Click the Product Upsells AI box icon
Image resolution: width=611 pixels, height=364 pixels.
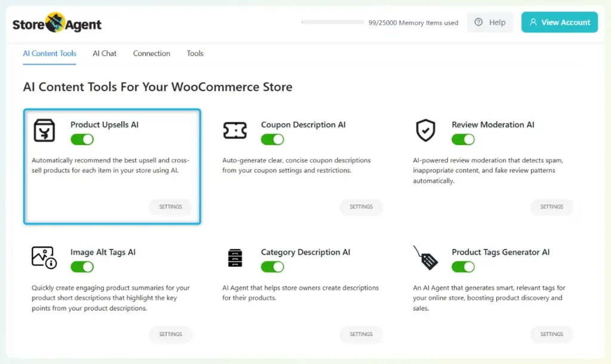point(44,130)
